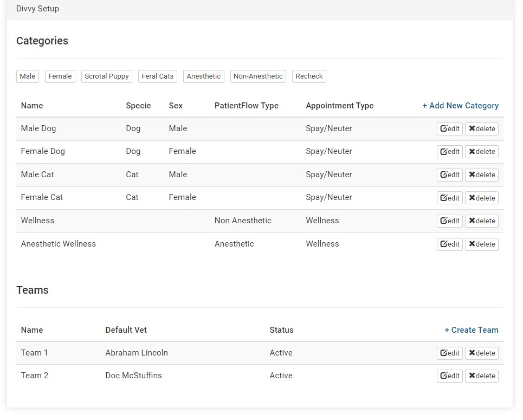Edit the Wellness category
The image size is (523, 420).
pos(449,221)
